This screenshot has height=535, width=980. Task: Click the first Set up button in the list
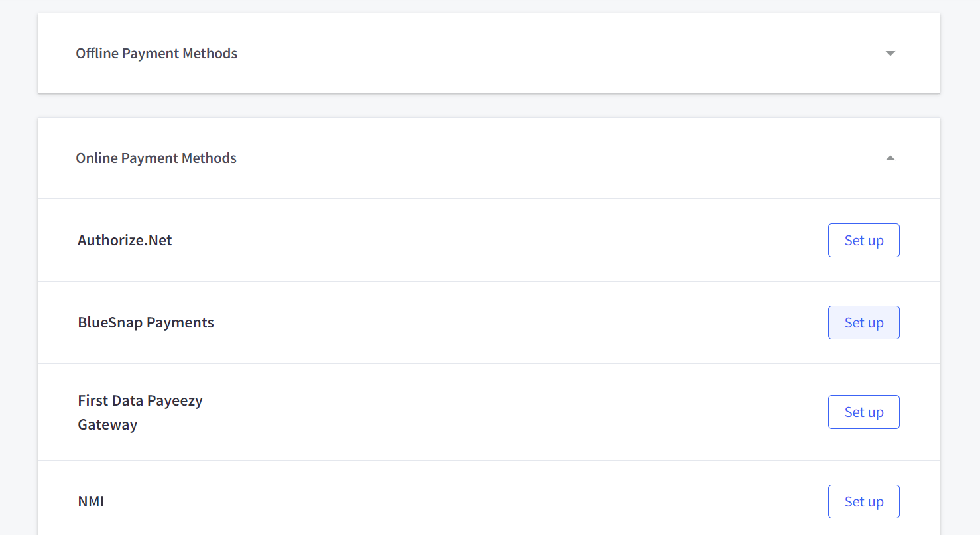(863, 240)
